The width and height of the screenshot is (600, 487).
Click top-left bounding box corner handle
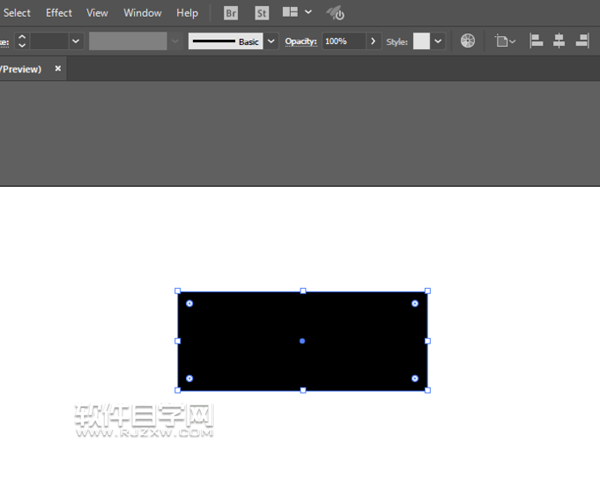pyautogui.click(x=178, y=291)
